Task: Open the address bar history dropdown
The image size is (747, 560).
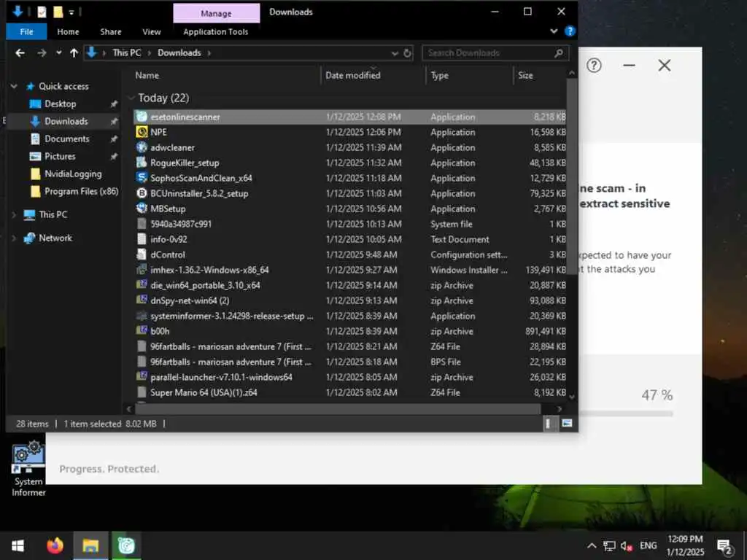Action: coord(395,53)
